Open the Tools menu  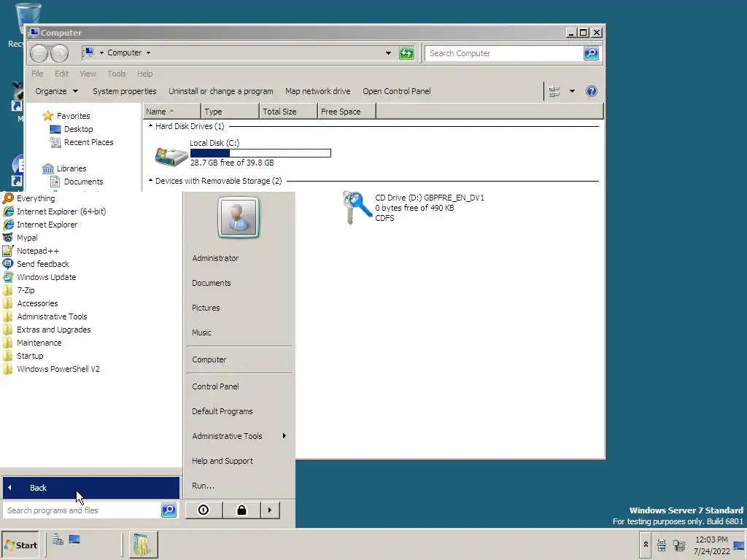point(116,74)
